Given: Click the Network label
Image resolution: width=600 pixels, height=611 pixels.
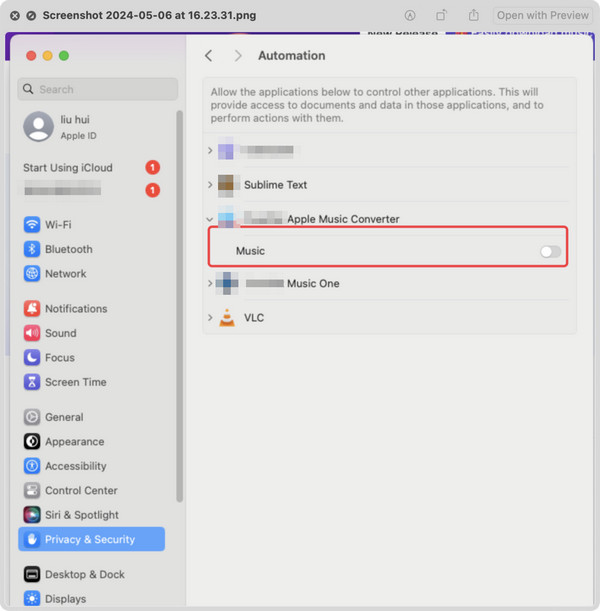Looking at the screenshot, I should pyautogui.click(x=65, y=274).
